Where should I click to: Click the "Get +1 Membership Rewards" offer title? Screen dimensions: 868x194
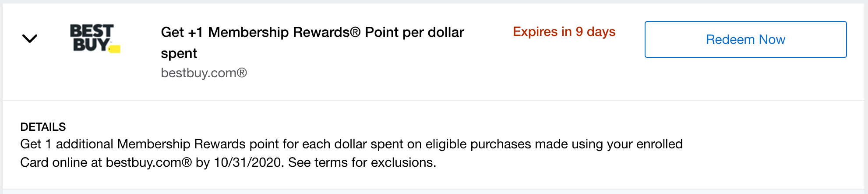point(312,32)
